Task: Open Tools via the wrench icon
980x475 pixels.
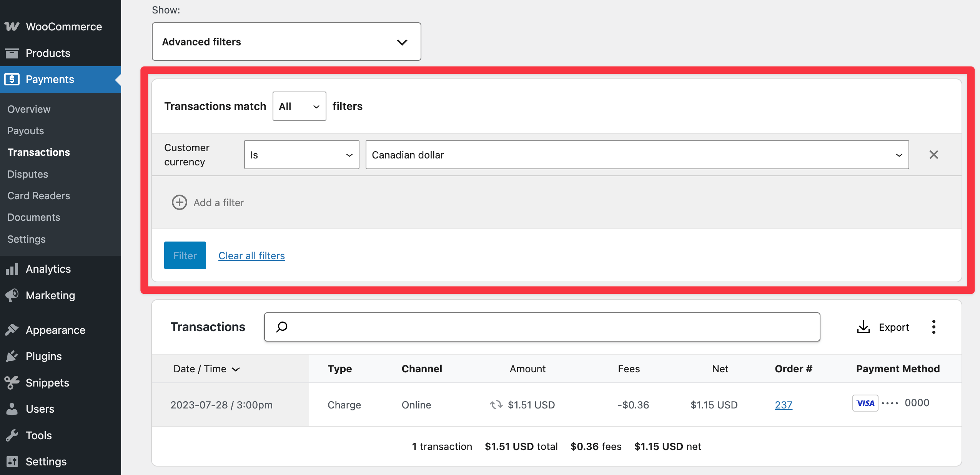Action: point(12,435)
